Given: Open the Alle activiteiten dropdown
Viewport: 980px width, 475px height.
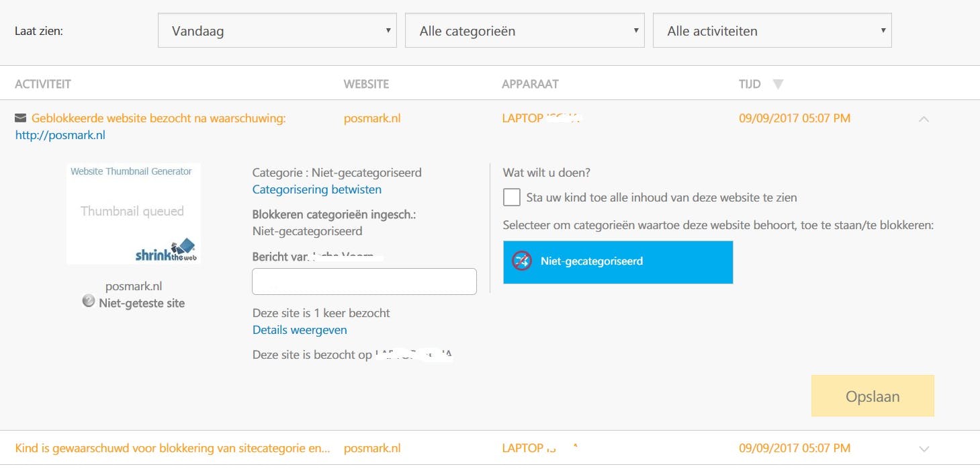Looking at the screenshot, I should [772, 31].
